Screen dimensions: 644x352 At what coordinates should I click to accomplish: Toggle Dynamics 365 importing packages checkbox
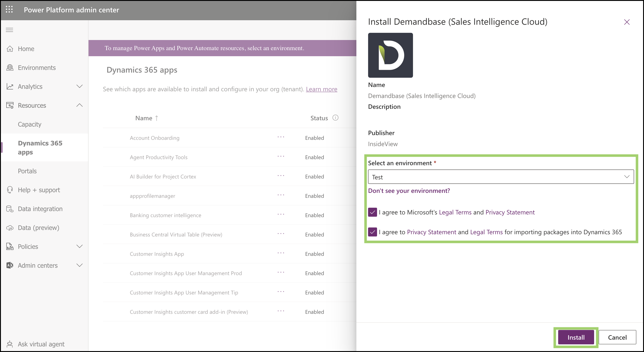pos(372,232)
